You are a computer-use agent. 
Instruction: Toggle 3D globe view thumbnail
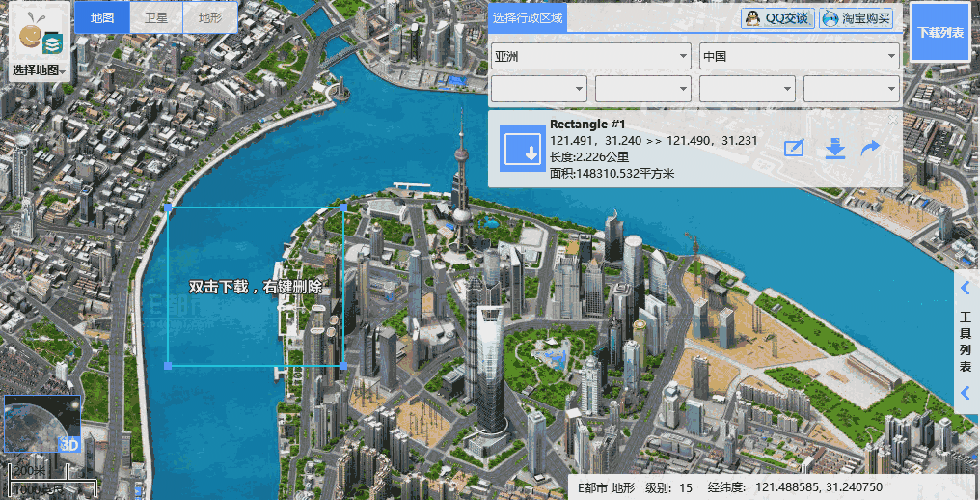[41, 424]
